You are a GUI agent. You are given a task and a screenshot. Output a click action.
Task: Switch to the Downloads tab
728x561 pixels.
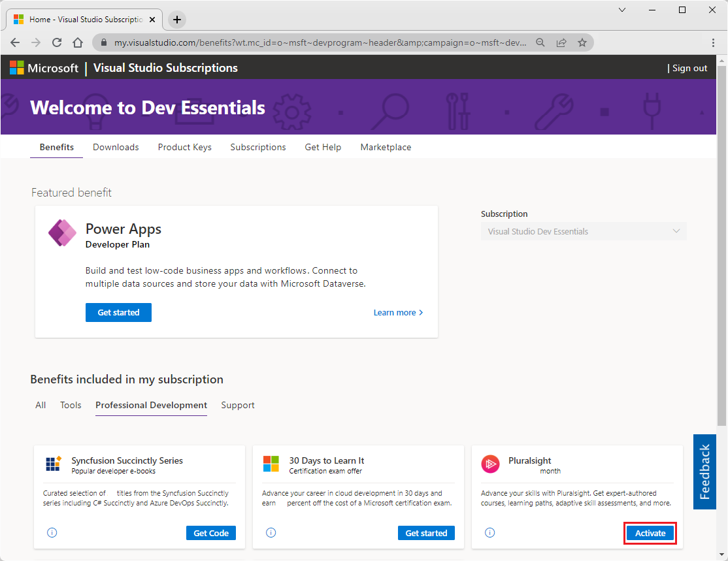click(x=116, y=147)
